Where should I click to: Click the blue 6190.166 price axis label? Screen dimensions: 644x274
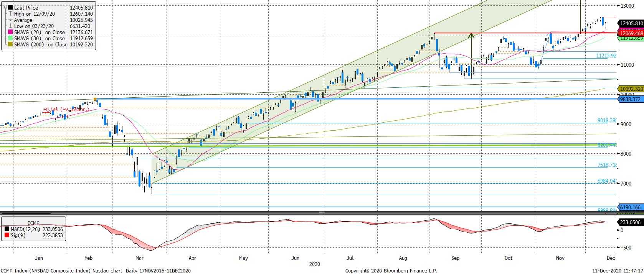(x=630, y=207)
